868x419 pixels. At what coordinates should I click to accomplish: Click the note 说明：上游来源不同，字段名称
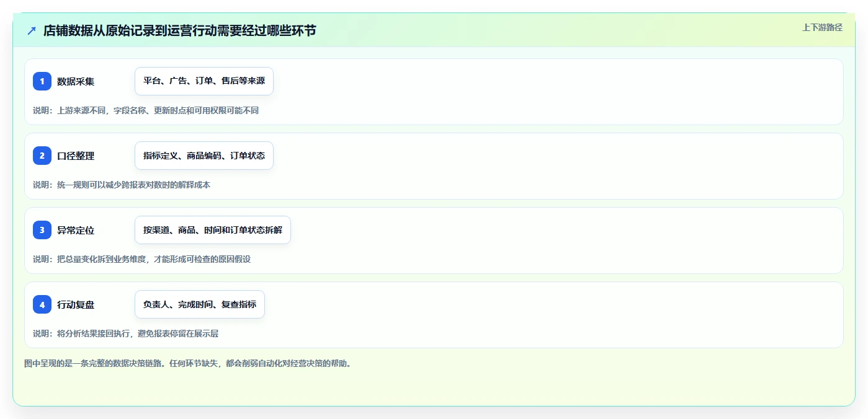click(146, 110)
